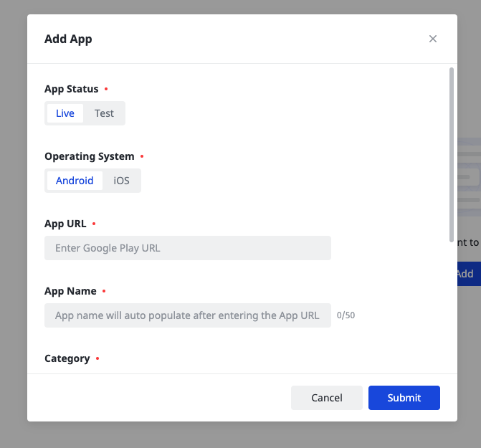Click the App URL field label

(65, 224)
